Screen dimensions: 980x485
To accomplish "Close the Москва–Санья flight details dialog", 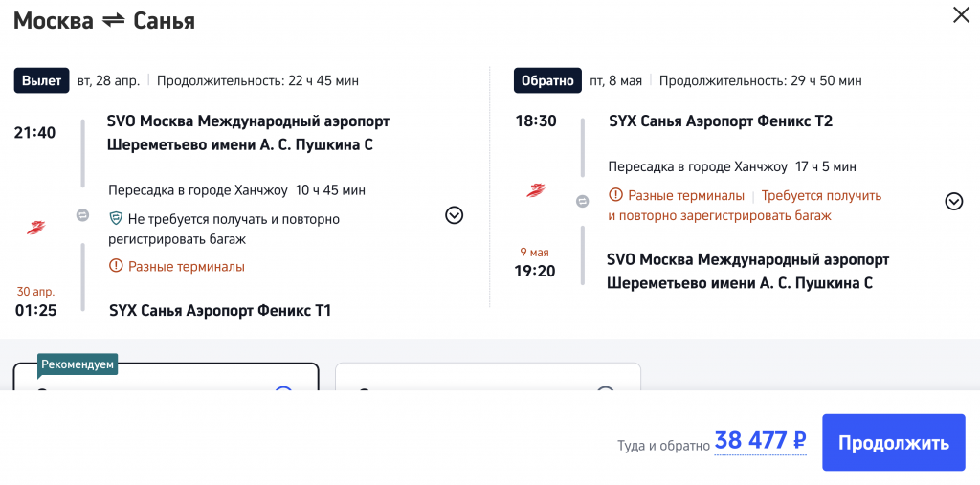I will [x=960, y=15].
